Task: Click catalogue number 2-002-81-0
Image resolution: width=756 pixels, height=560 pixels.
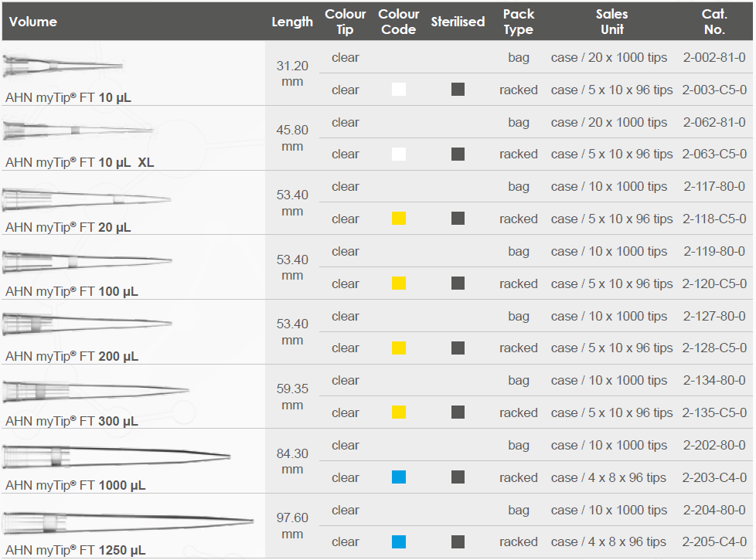Action: (714, 57)
